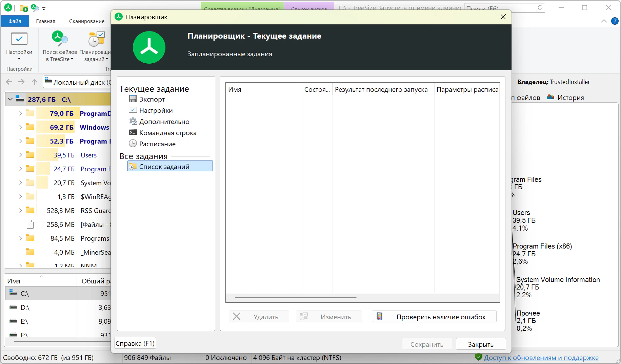Open Дополнительно options in scheduler
This screenshot has height=364, width=621.
[164, 122]
